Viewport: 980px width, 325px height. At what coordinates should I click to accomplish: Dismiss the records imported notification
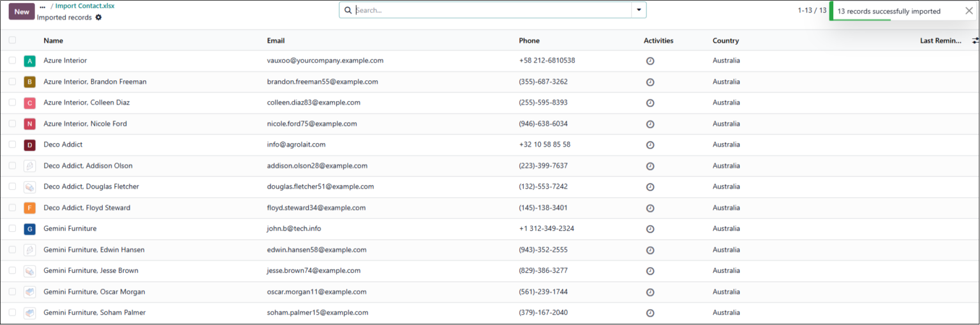pyautogui.click(x=969, y=11)
